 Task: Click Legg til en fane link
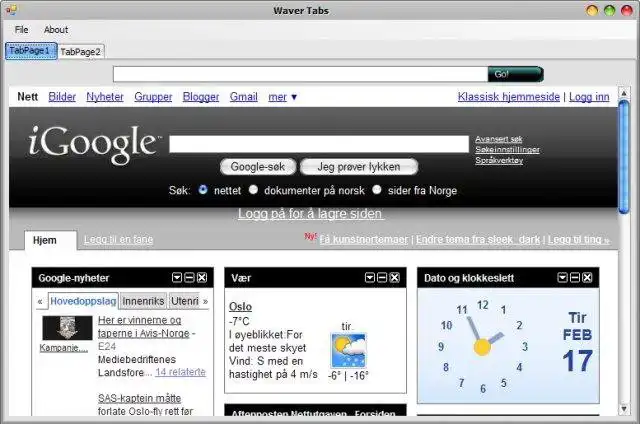[x=118, y=240]
